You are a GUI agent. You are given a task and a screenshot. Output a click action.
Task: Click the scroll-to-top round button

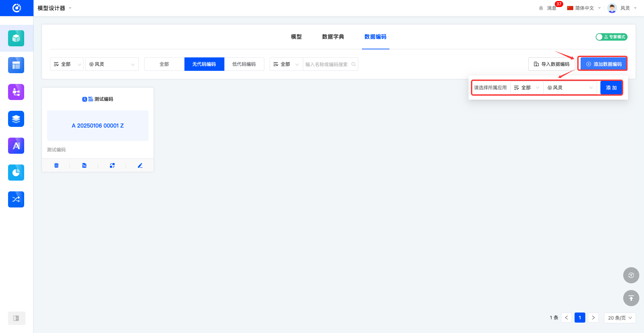[631, 298]
